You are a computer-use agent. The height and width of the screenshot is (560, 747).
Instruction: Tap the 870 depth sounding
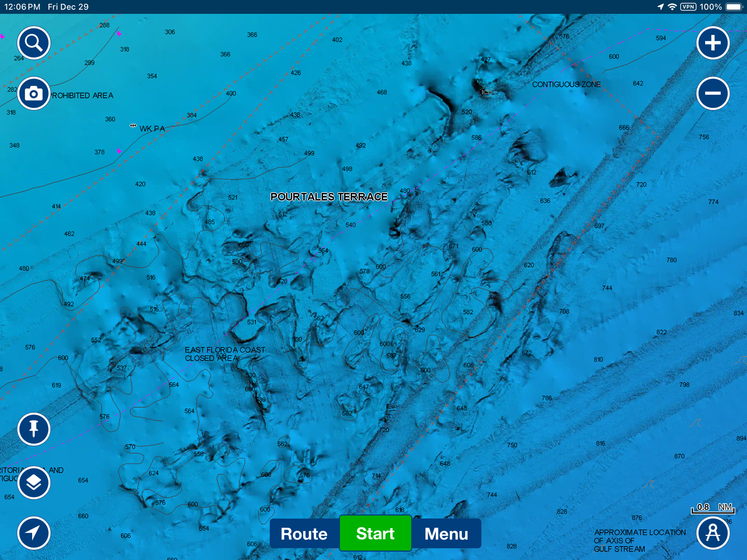(679, 456)
